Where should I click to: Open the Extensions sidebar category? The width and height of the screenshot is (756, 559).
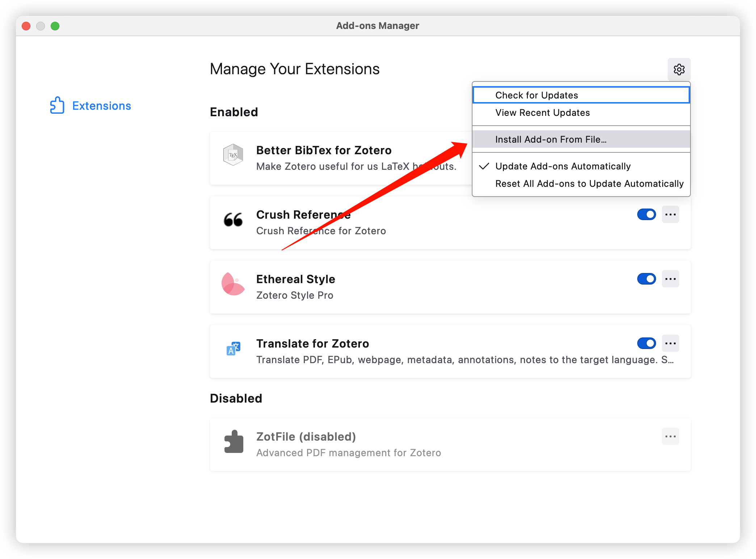tap(101, 106)
